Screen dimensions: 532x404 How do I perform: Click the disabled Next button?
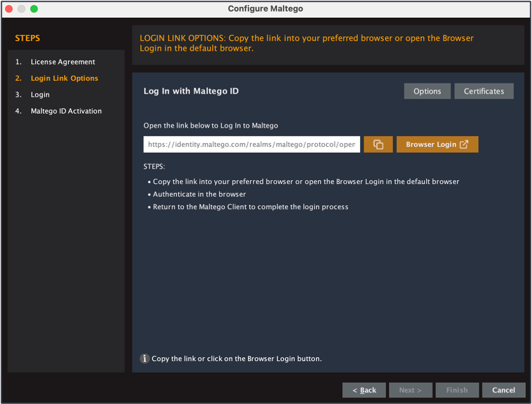[x=410, y=390]
